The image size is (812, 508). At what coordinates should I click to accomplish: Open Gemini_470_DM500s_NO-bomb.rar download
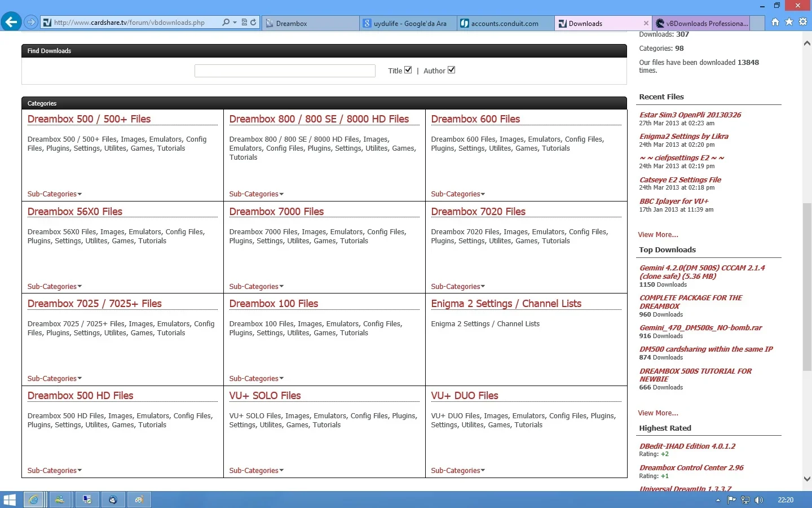700,328
